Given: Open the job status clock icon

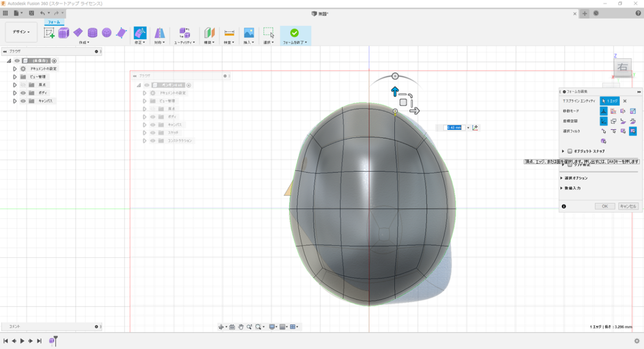Looking at the screenshot, I should point(597,13).
